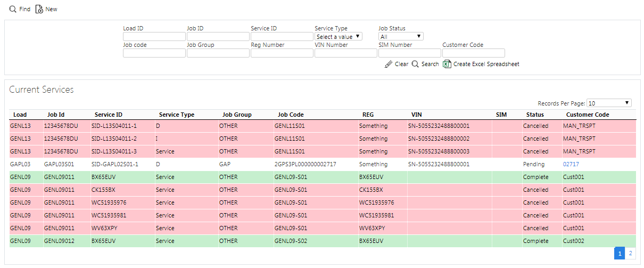Click service ID WC51935981
The width and height of the screenshot is (644, 268).
(x=109, y=215)
